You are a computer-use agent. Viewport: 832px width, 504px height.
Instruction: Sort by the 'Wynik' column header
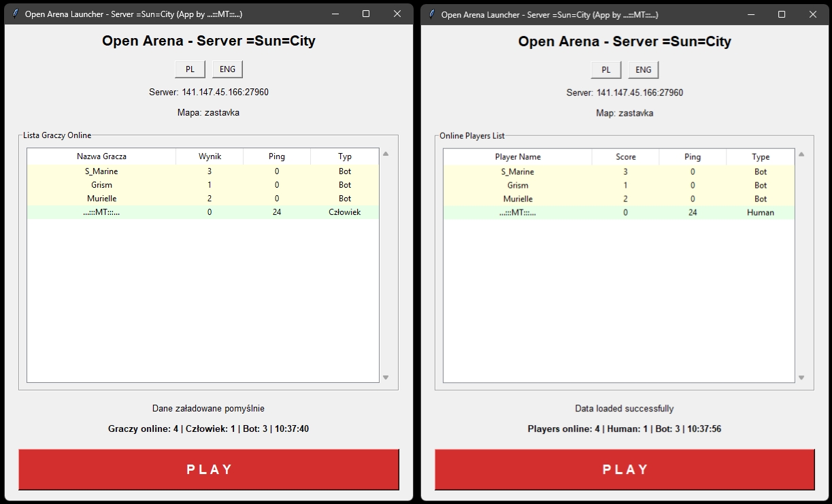tap(210, 156)
